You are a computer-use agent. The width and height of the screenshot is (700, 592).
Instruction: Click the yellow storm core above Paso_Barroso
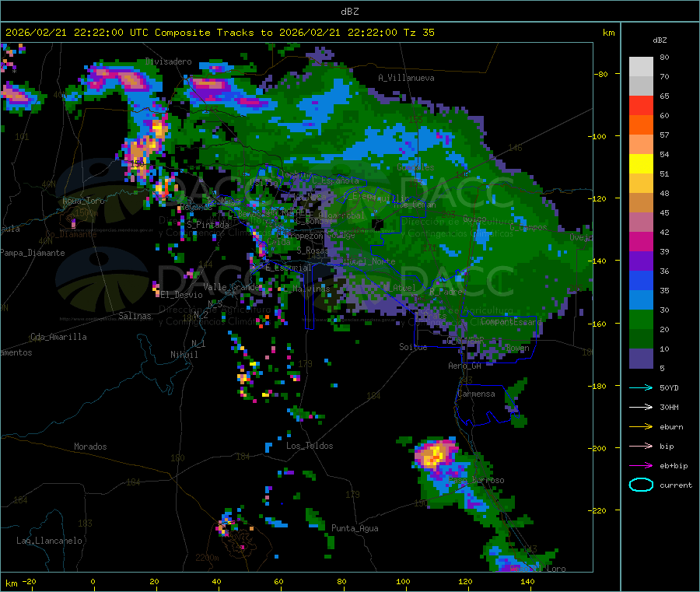(x=434, y=456)
